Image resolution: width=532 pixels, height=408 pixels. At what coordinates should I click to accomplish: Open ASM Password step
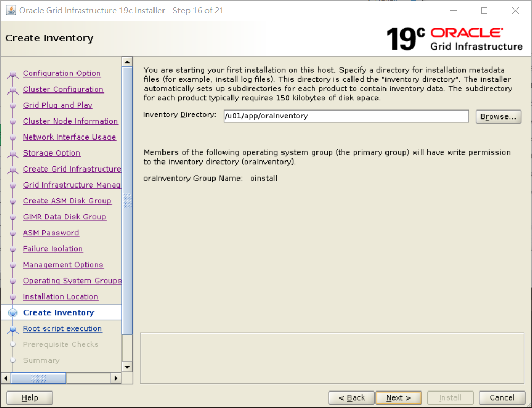(51, 233)
